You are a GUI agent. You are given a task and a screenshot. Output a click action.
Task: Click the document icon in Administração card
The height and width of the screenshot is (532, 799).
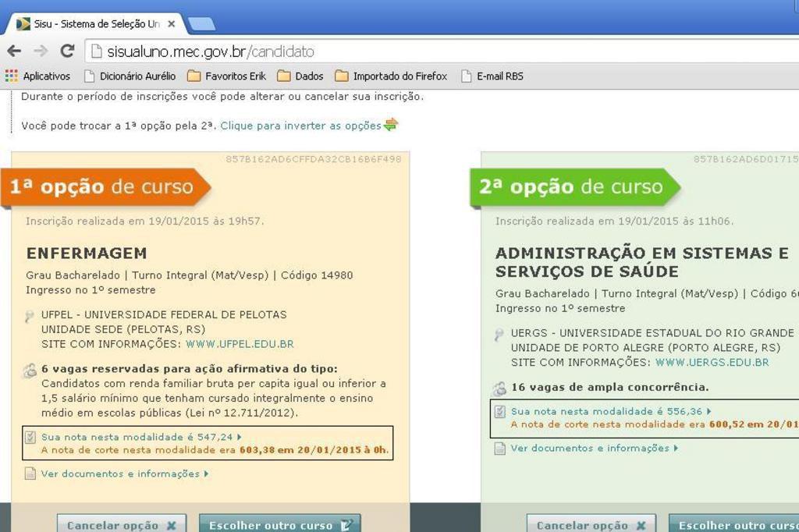[x=500, y=448]
